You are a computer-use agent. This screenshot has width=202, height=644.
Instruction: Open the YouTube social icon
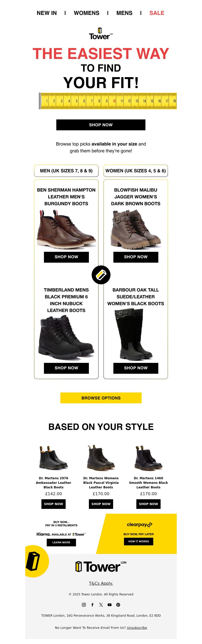coord(110,605)
